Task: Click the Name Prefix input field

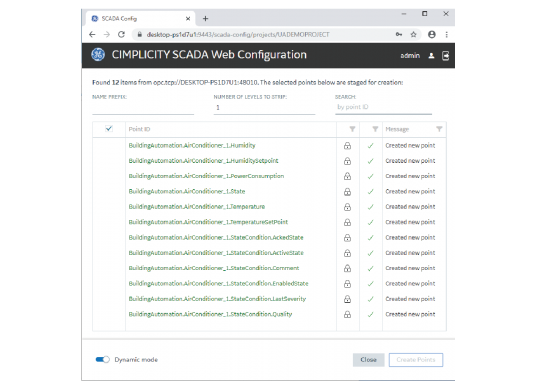Action: (143, 108)
